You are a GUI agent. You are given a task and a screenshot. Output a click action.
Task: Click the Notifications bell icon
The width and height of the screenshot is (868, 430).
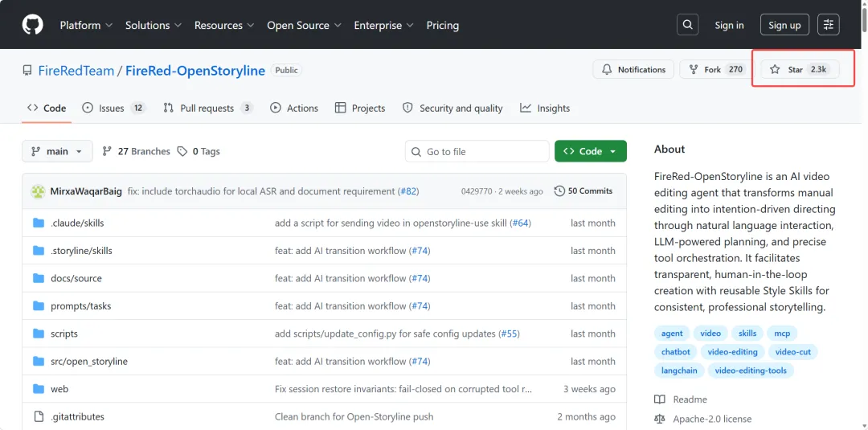point(607,70)
